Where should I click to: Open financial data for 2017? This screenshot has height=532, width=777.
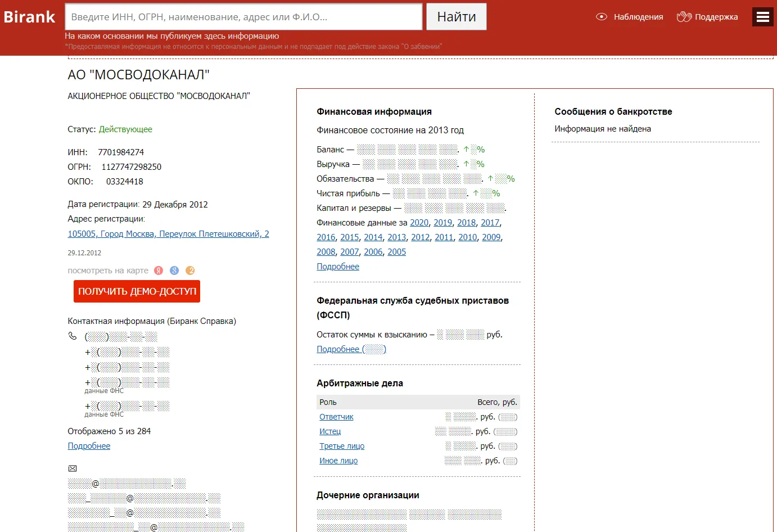click(490, 223)
